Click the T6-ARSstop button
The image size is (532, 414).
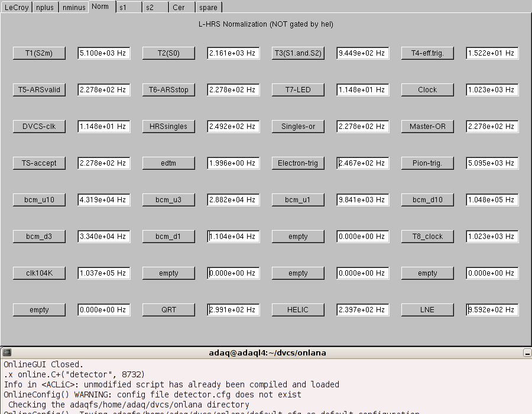pos(168,90)
